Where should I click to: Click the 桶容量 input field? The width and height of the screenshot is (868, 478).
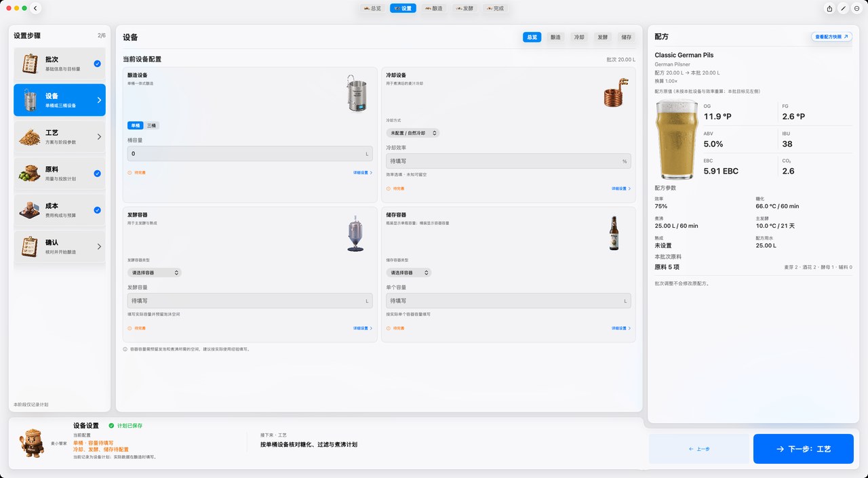pos(250,154)
